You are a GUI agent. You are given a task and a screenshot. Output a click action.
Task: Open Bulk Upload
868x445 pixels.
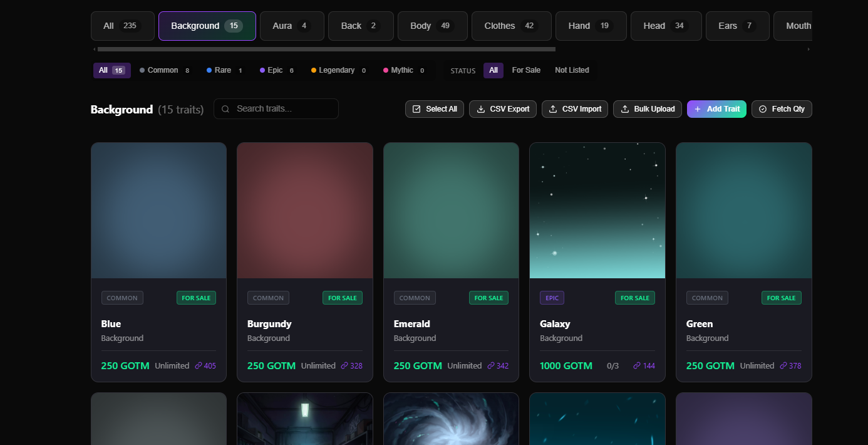point(647,109)
